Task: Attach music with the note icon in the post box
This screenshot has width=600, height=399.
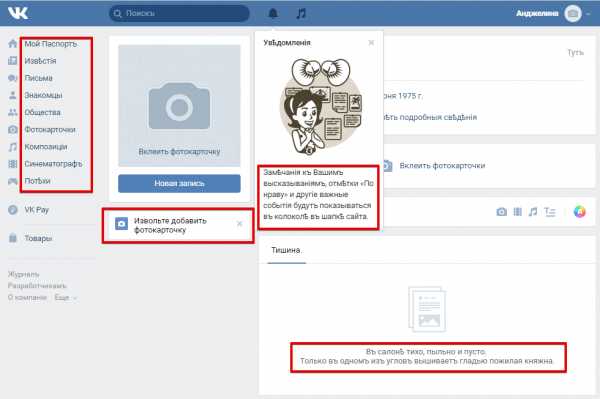Action: click(x=533, y=212)
